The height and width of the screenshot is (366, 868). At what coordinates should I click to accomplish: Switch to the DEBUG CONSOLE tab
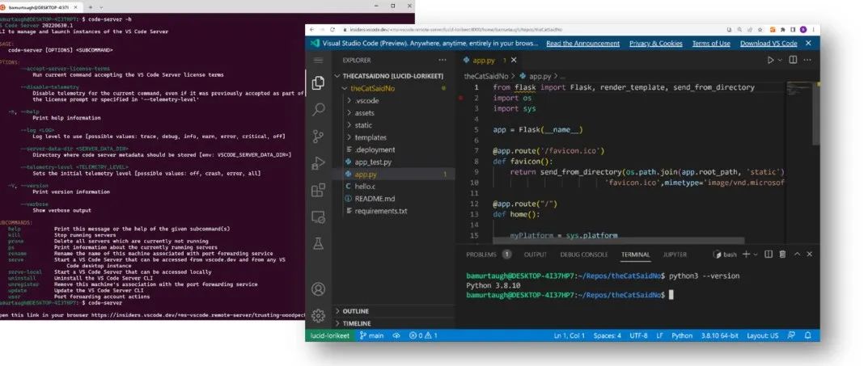[x=584, y=255]
